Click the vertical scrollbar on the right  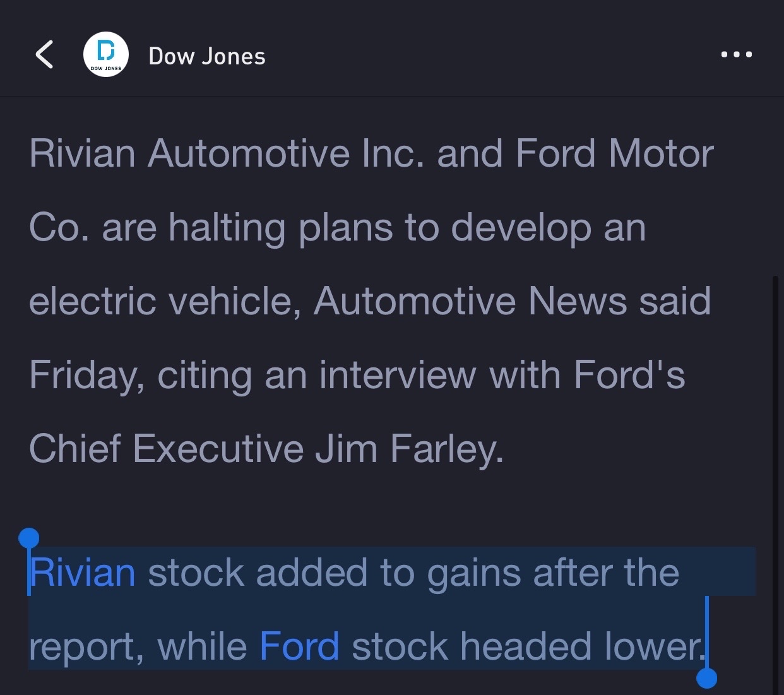pos(775,480)
